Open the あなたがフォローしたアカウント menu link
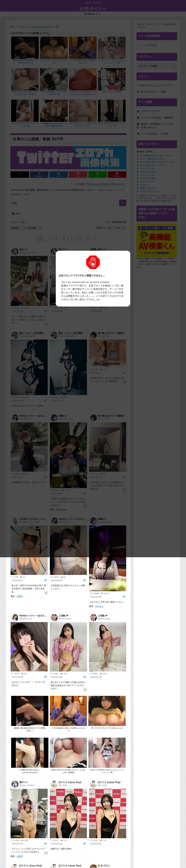Viewport: 186px width, 868px height. pyautogui.click(x=157, y=86)
